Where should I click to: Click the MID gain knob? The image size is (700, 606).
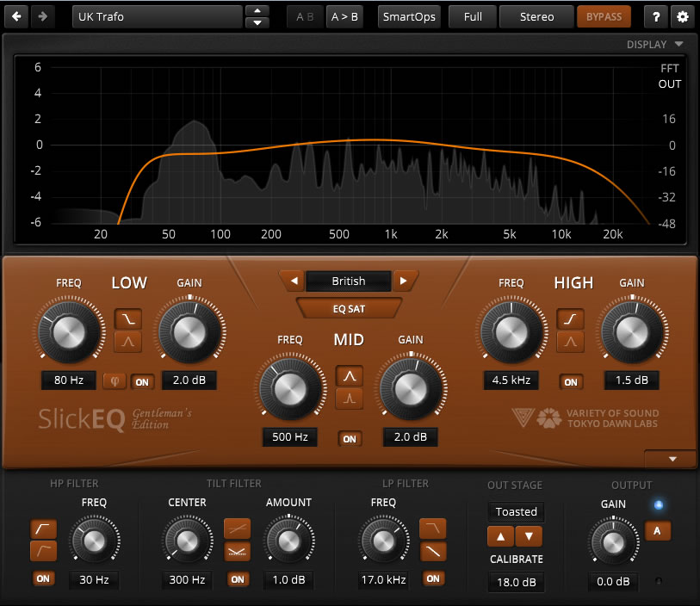411,389
